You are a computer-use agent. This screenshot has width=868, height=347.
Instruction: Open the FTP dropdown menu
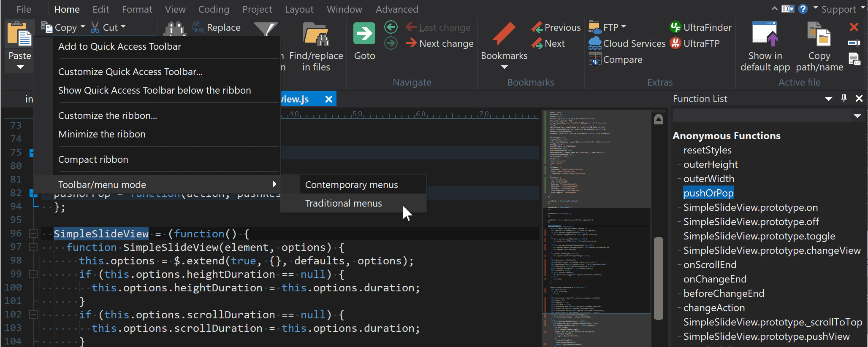pos(624,27)
